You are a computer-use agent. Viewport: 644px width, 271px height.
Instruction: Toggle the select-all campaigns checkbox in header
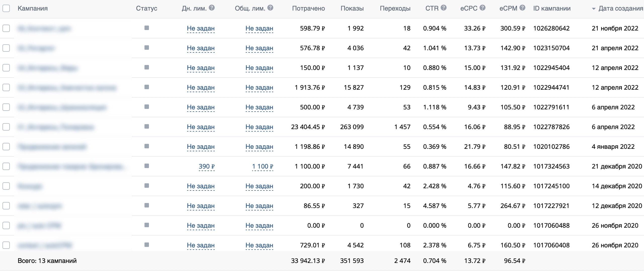6,8
